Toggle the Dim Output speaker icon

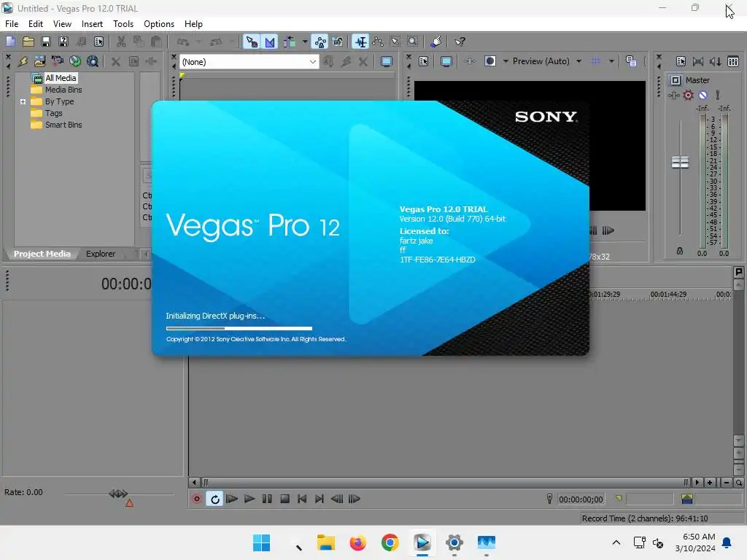click(x=715, y=61)
